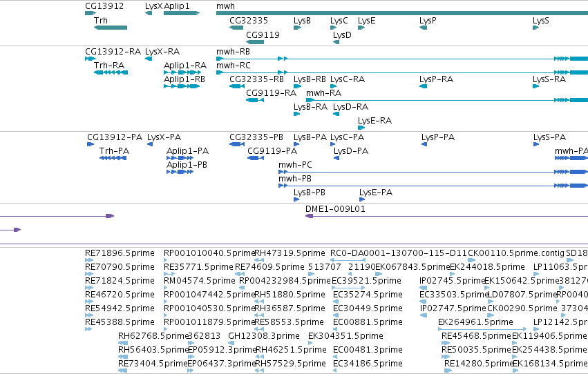Select the Aplip1-PB protein
Viewport: 588px width, 374px height.
(x=180, y=172)
